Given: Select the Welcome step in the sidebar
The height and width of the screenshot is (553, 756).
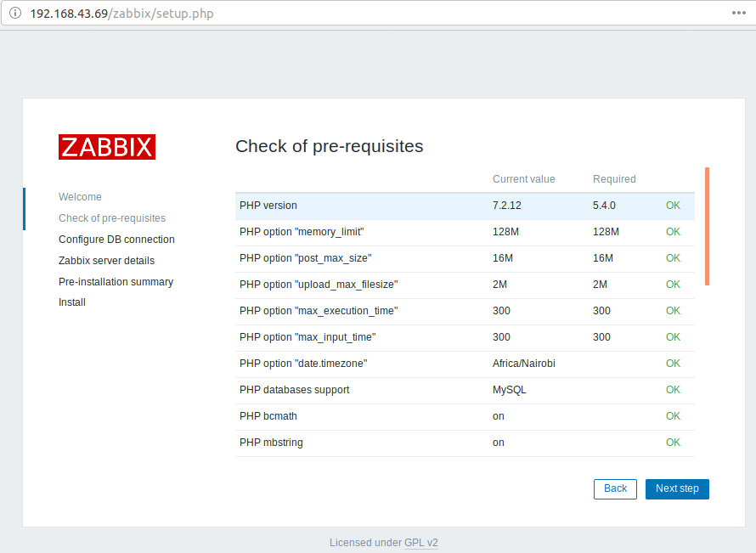Looking at the screenshot, I should [80, 197].
